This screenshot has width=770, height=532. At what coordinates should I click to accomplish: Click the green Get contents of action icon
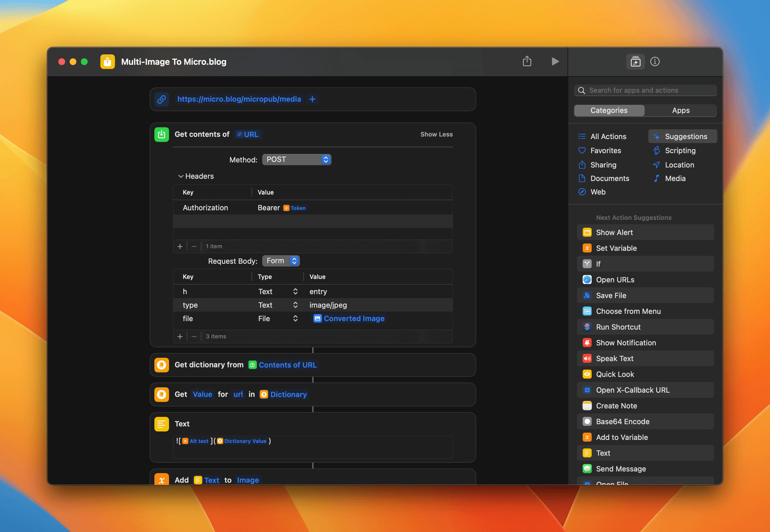click(x=162, y=134)
